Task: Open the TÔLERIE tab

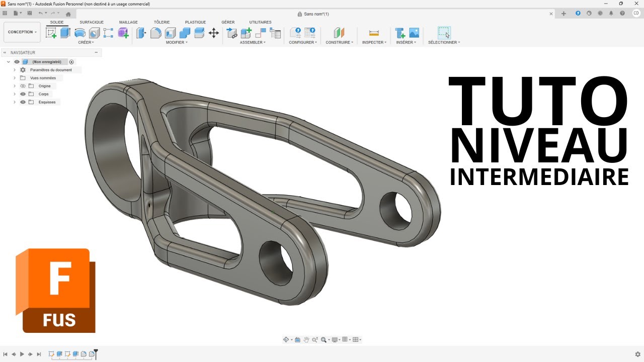Action: (162, 22)
